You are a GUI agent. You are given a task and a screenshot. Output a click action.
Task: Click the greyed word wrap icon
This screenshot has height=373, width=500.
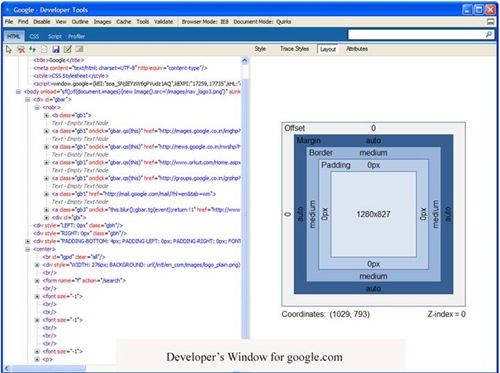(79, 49)
